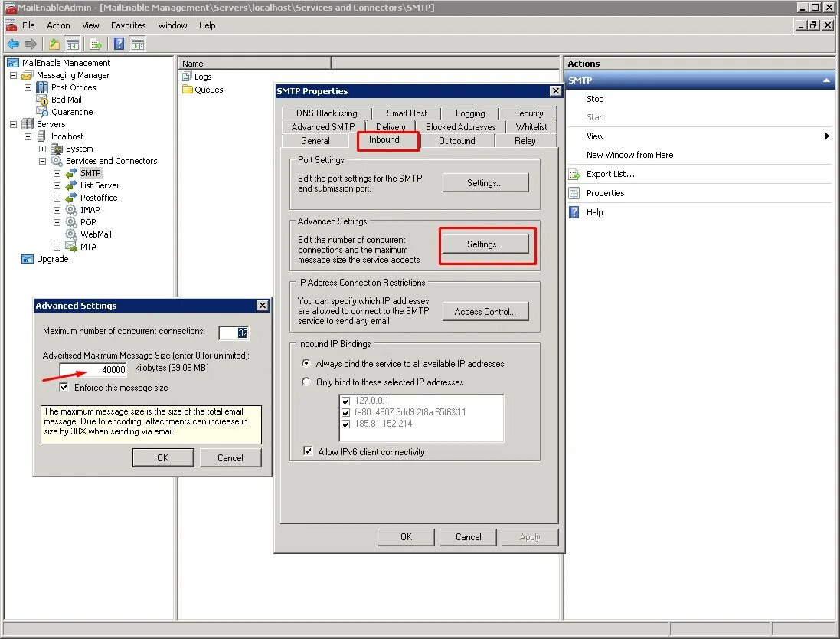The height and width of the screenshot is (639, 840).
Task: Select the MTA envelope icon
Action: 70,246
